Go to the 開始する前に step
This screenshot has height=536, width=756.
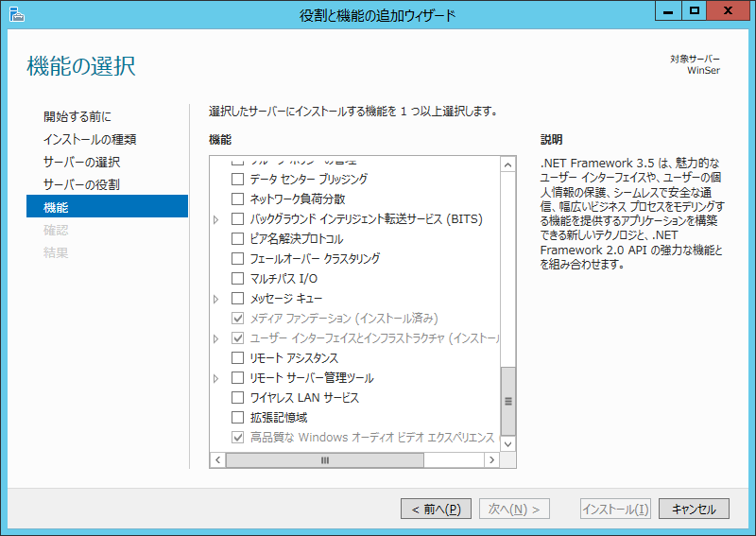[77, 116]
